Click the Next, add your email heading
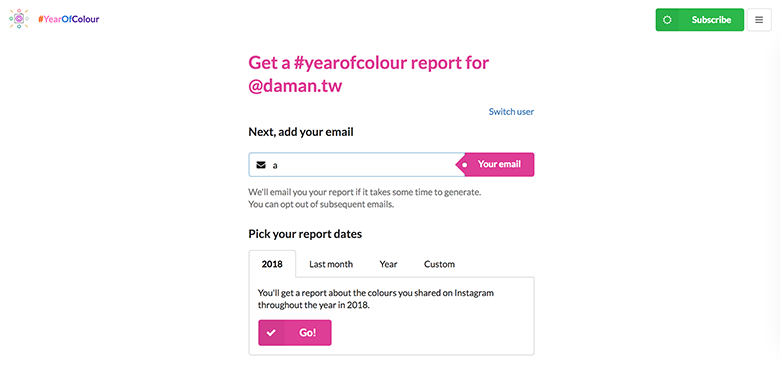This screenshot has width=780, height=386. (301, 132)
